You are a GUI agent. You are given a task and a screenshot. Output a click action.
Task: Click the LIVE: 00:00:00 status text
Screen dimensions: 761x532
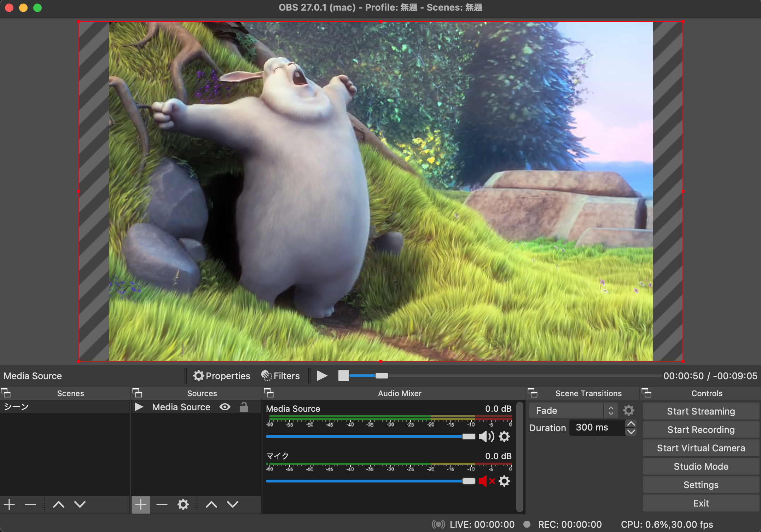[482, 524]
